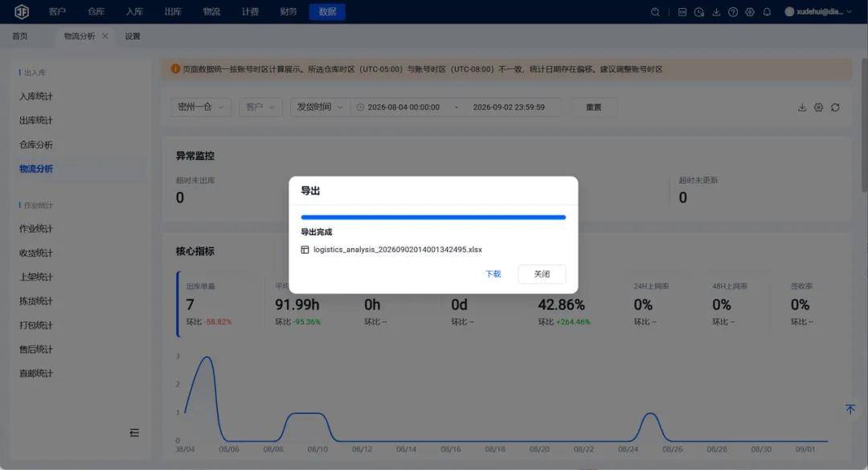Switch to the 设置 tab
The width and height of the screenshot is (868, 470).
pos(133,36)
